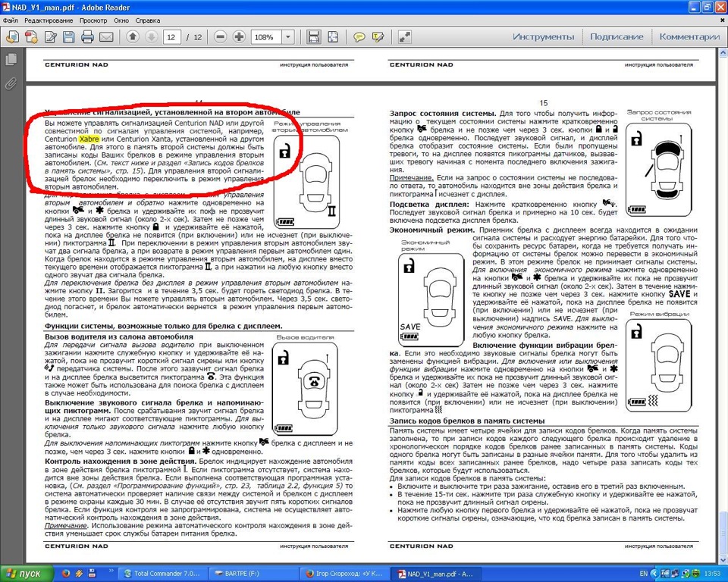Viewport: 728px width, 582px height.
Task: Launch Firefox from the quick launch bar
Action: (x=66, y=574)
